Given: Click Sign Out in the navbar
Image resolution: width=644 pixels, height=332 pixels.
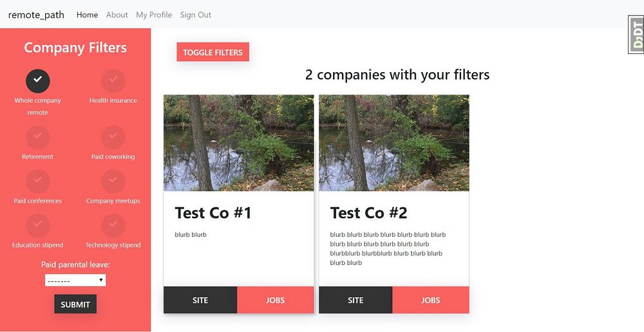Looking at the screenshot, I should pos(195,15).
